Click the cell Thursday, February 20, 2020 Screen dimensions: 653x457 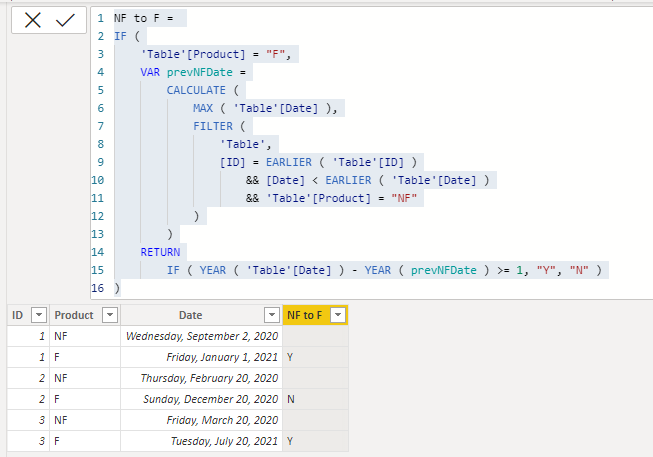tap(202, 378)
